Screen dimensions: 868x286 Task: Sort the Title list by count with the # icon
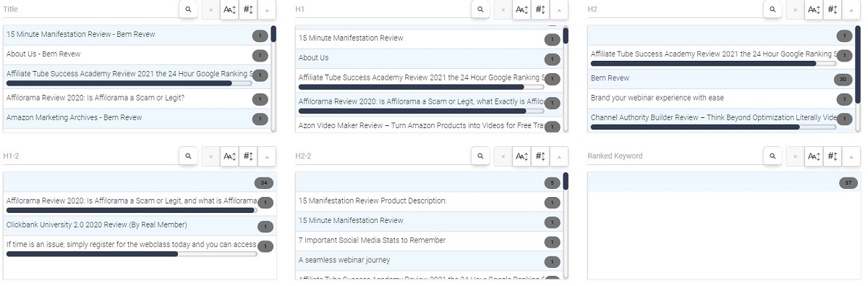(248, 9)
